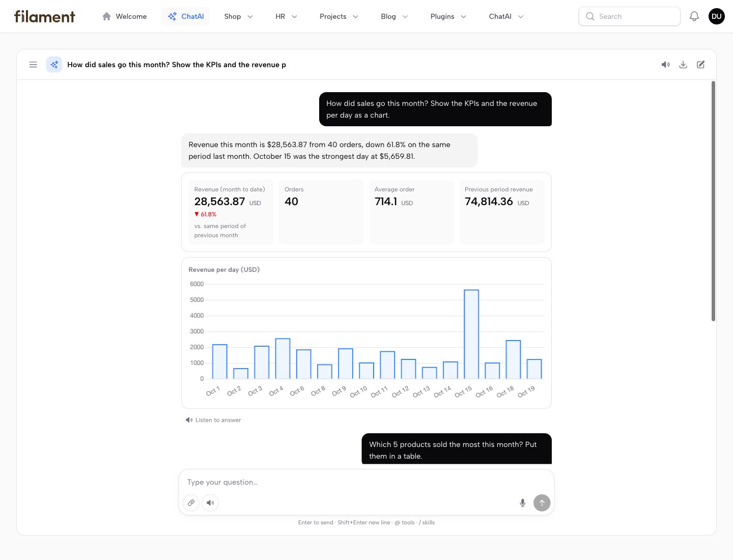Click the sparkle chat icon beside title
The image size is (733, 560).
54,65
